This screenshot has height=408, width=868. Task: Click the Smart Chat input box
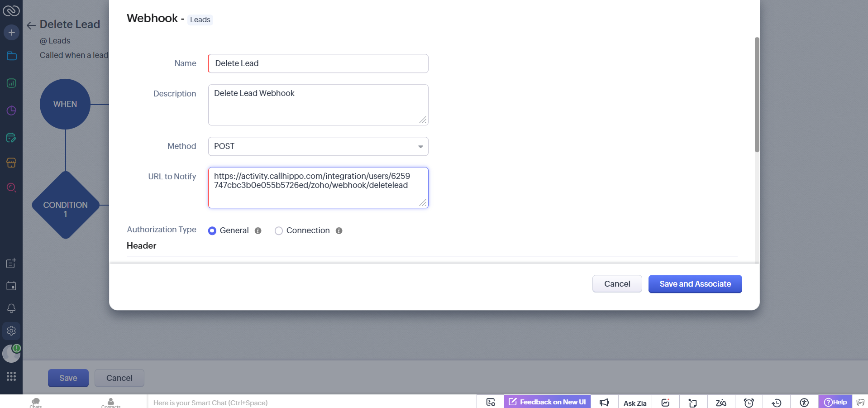[311, 403]
